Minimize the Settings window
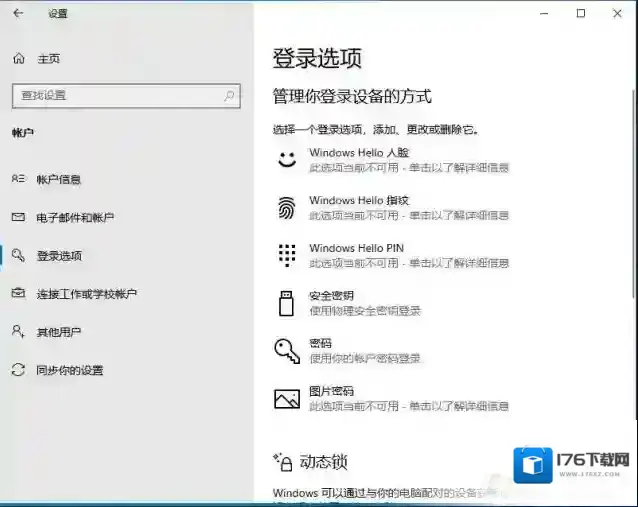This screenshot has width=638, height=507. pos(544,13)
